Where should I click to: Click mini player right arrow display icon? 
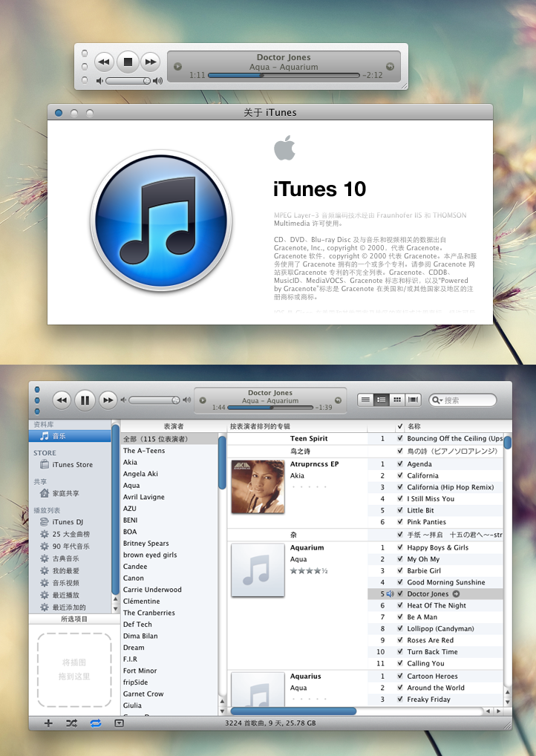coord(390,67)
